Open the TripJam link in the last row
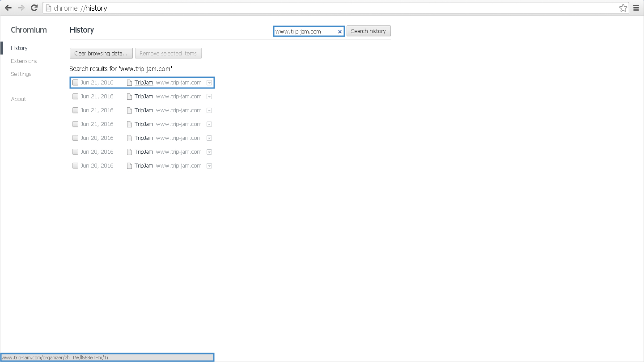 coord(144,166)
